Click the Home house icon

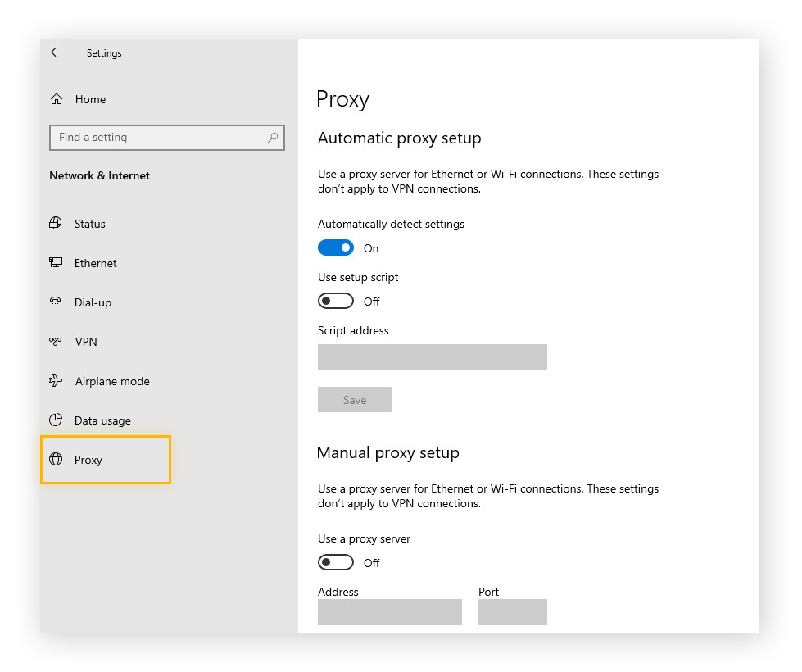point(56,98)
